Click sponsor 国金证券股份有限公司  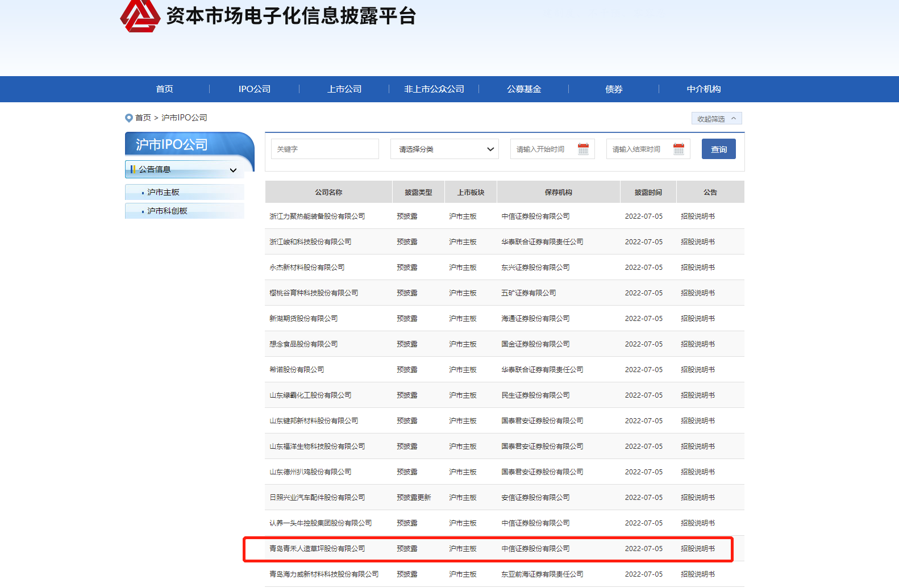pyautogui.click(x=535, y=344)
